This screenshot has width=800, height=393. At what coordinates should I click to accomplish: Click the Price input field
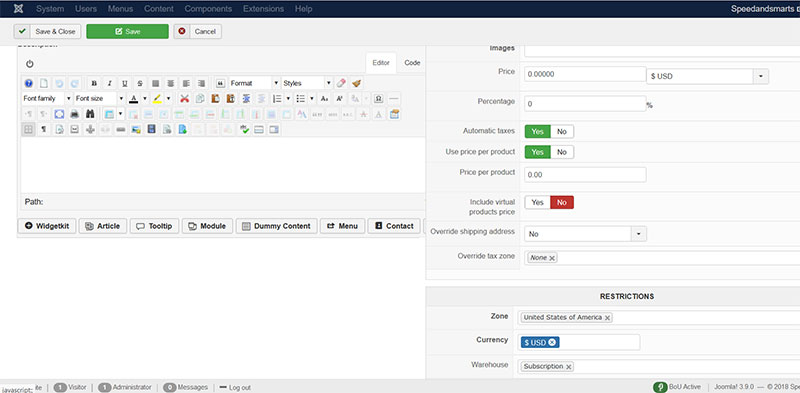[586, 74]
